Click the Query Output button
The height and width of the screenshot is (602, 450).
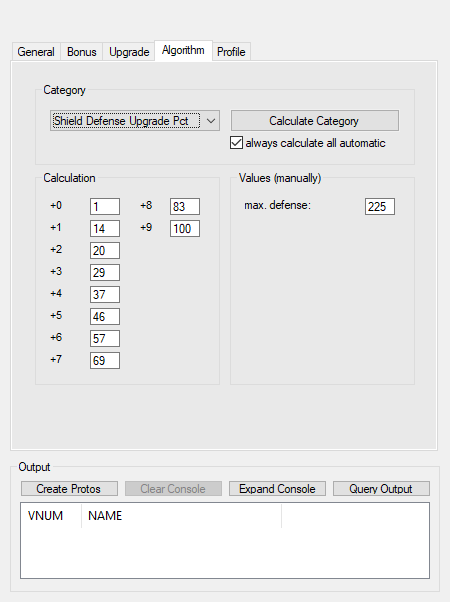(381, 489)
